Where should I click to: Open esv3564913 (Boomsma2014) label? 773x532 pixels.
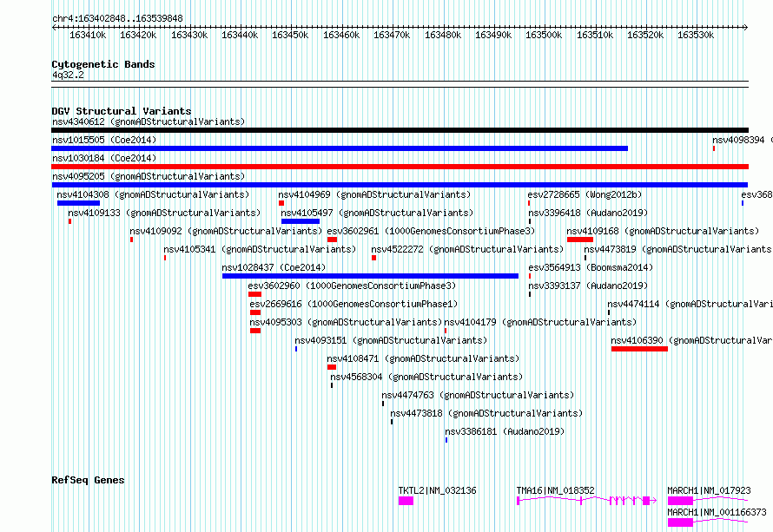(x=591, y=267)
